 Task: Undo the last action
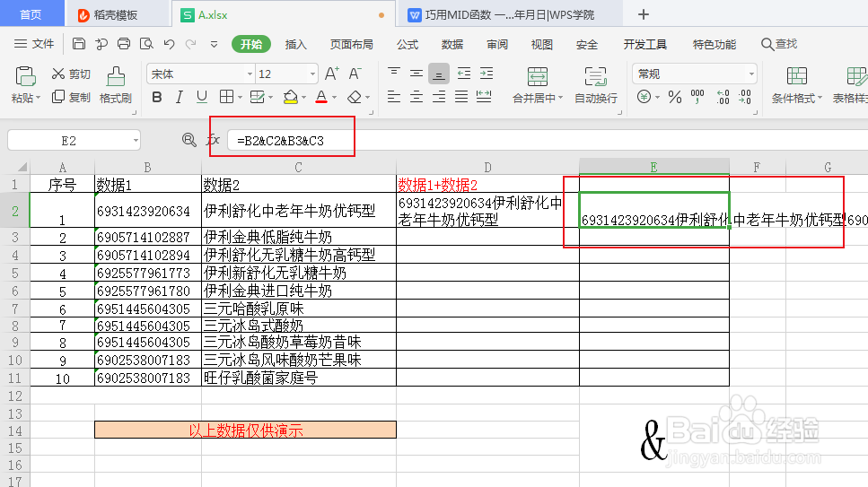coord(169,44)
